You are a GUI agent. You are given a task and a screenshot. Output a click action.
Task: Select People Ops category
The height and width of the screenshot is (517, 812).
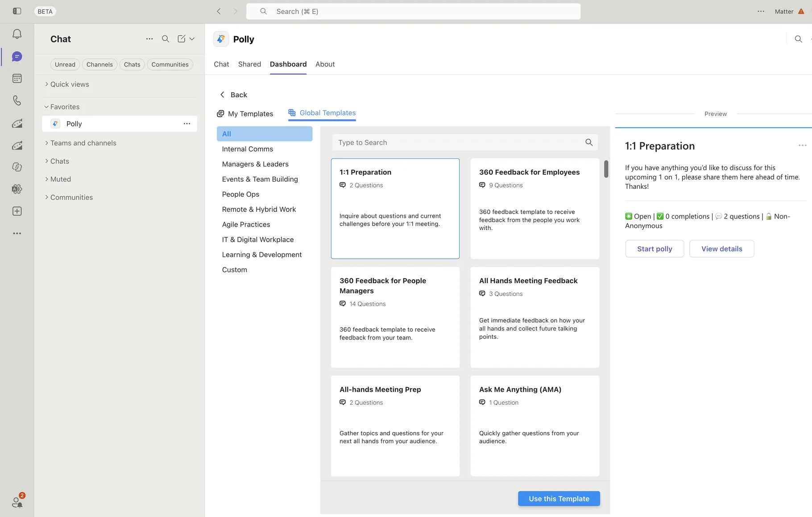(240, 194)
